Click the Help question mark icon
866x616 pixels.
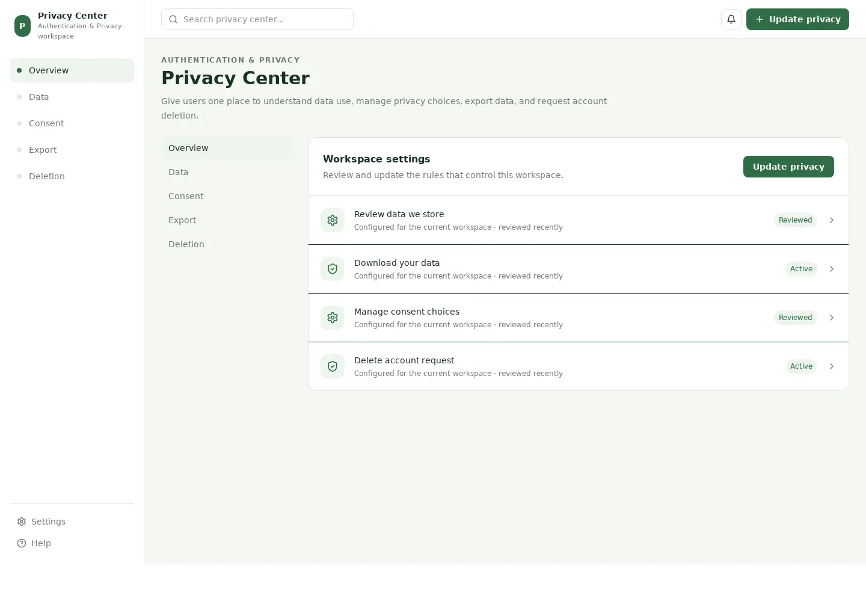pos(22,543)
